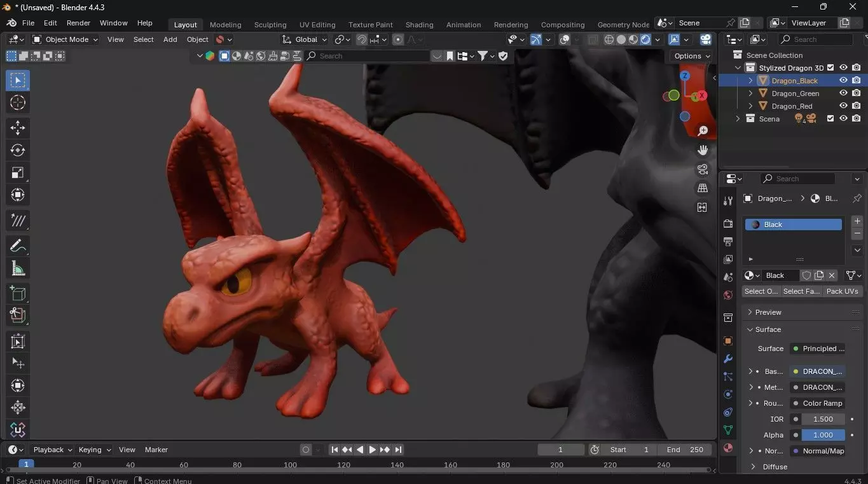Toggle snapping magnet in header
This screenshot has width=868, height=484.
pos(362,39)
